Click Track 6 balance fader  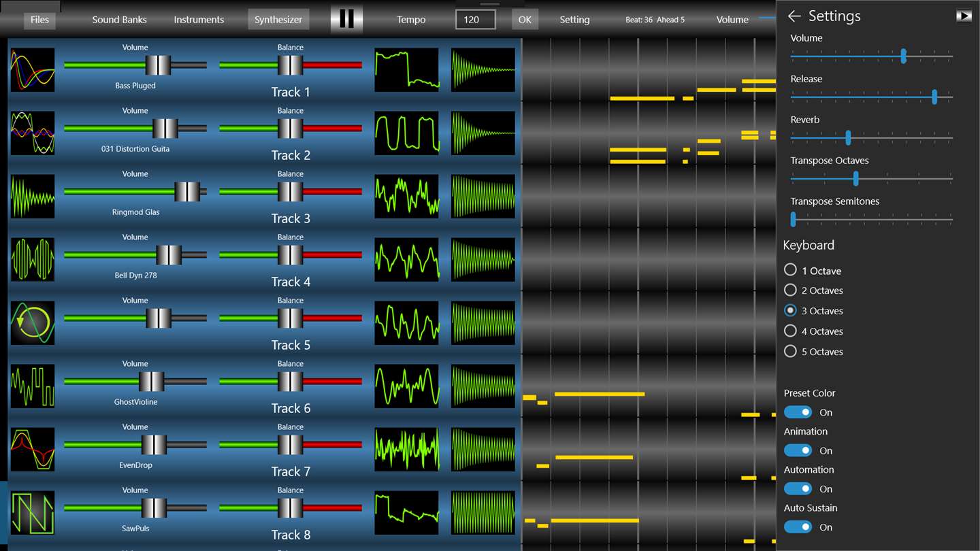point(291,382)
